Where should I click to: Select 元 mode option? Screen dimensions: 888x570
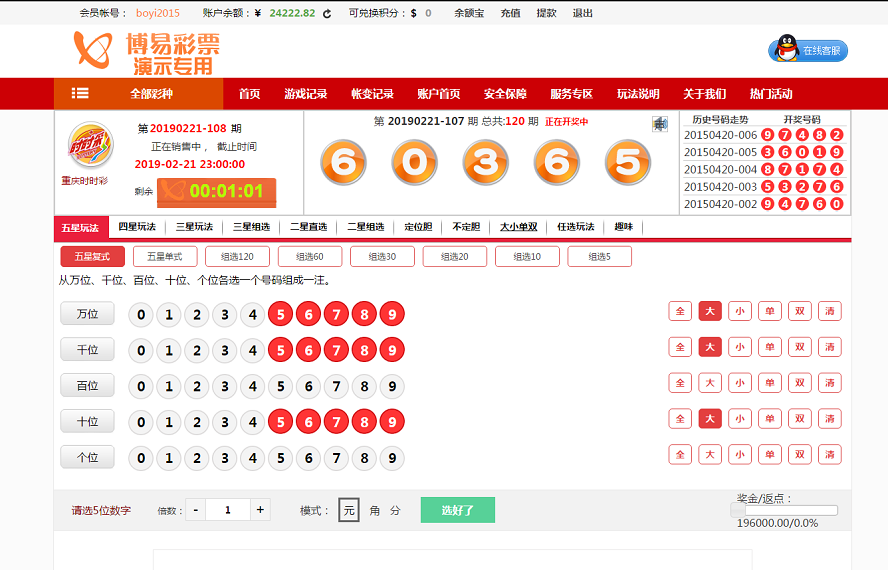(349, 510)
